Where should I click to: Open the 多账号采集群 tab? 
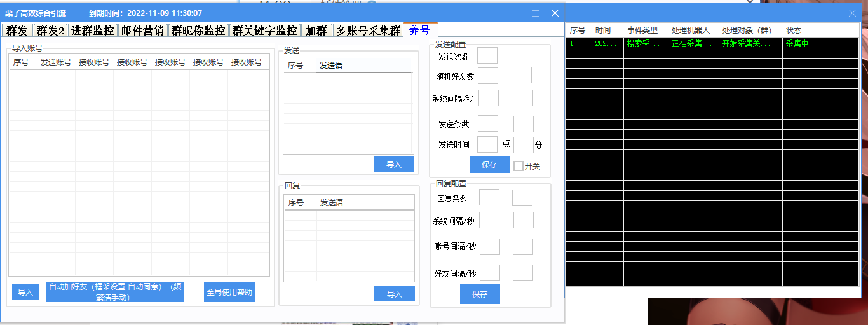click(368, 30)
